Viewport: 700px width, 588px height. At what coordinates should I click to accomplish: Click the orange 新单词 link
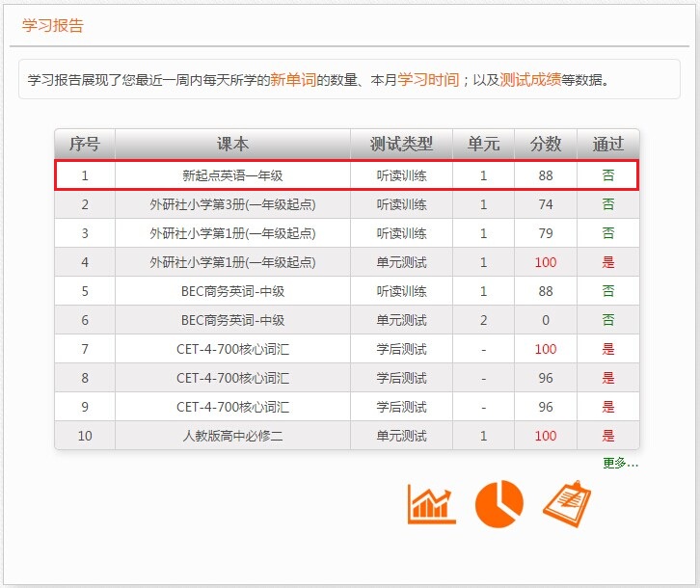[293, 79]
